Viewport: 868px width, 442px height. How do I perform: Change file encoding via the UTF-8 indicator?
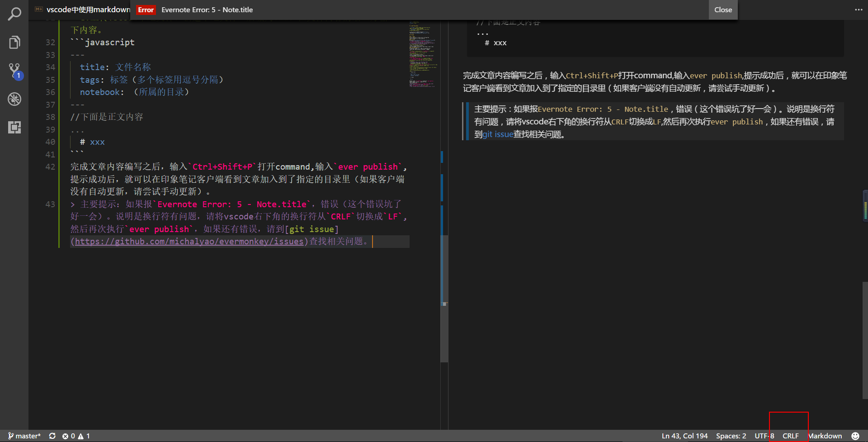coord(764,436)
